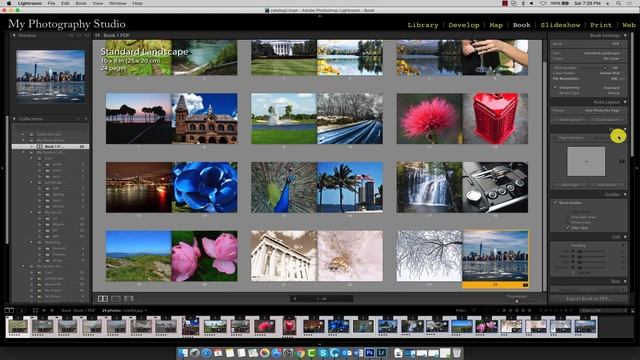Open Grid view icon in filmstrip bar
The height and width of the screenshot is (360, 640).
click(x=36, y=311)
